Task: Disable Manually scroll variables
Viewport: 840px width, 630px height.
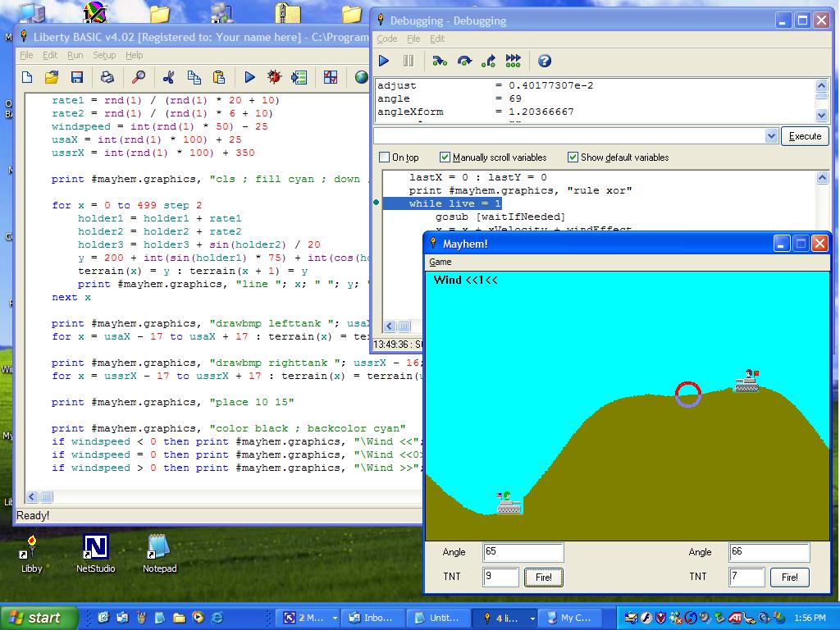Action: [444, 157]
